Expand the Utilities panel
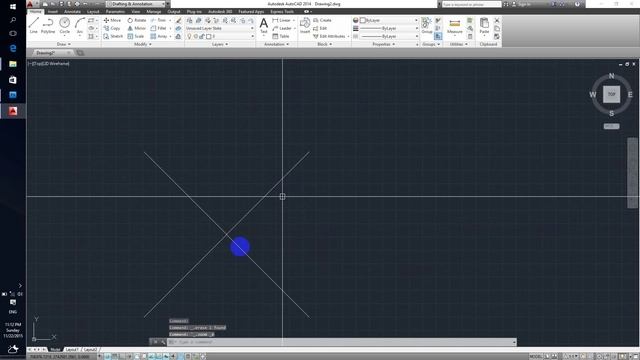Screen dimensions: 640x360 point(459,44)
